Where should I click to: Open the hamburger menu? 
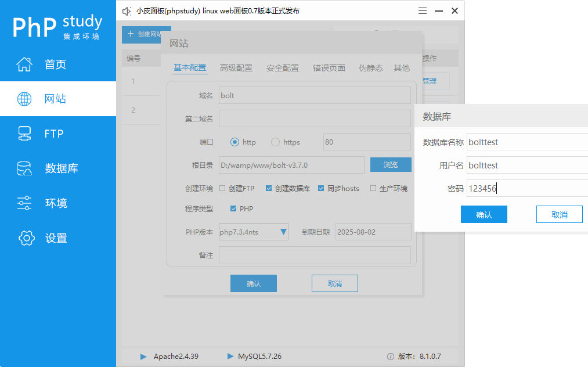tap(422, 10)
